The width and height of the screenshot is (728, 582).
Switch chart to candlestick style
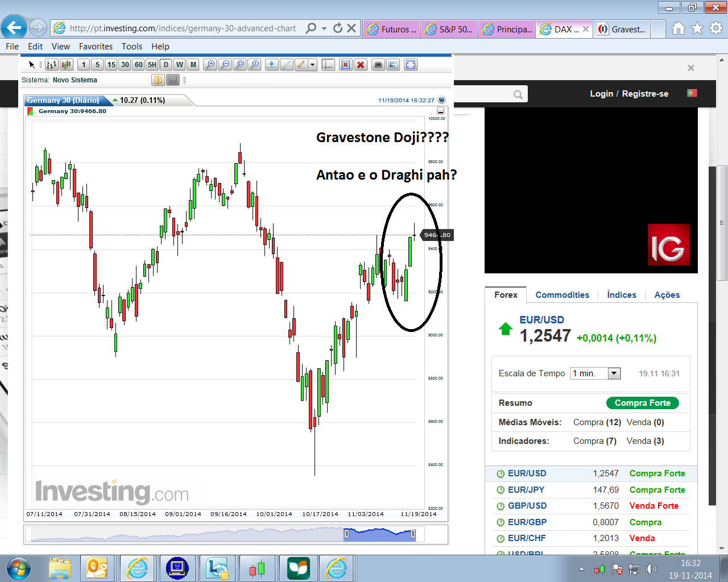tap(67, 65)
